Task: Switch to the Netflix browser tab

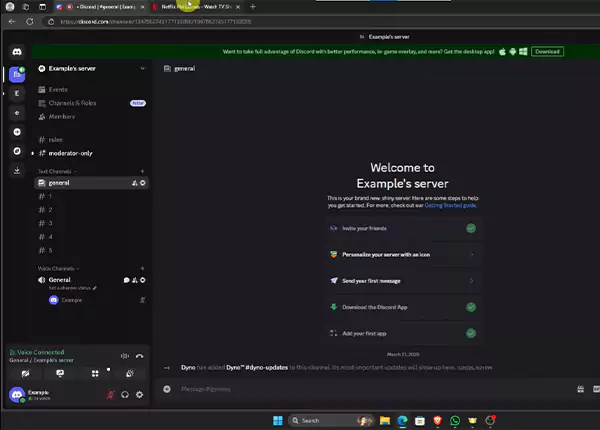Action: (x=196, y=7)
